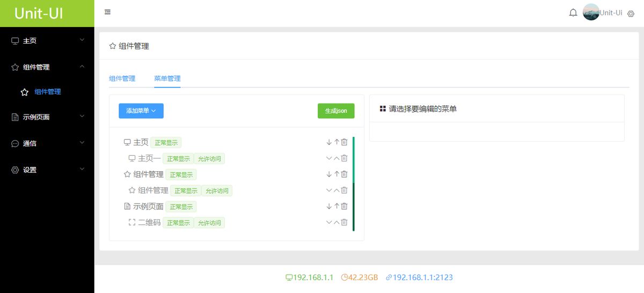Image resolution: width=644 pixels, height=293 pixels.
Task: Move 主页一 up with chevron
Action: [336, 158]
